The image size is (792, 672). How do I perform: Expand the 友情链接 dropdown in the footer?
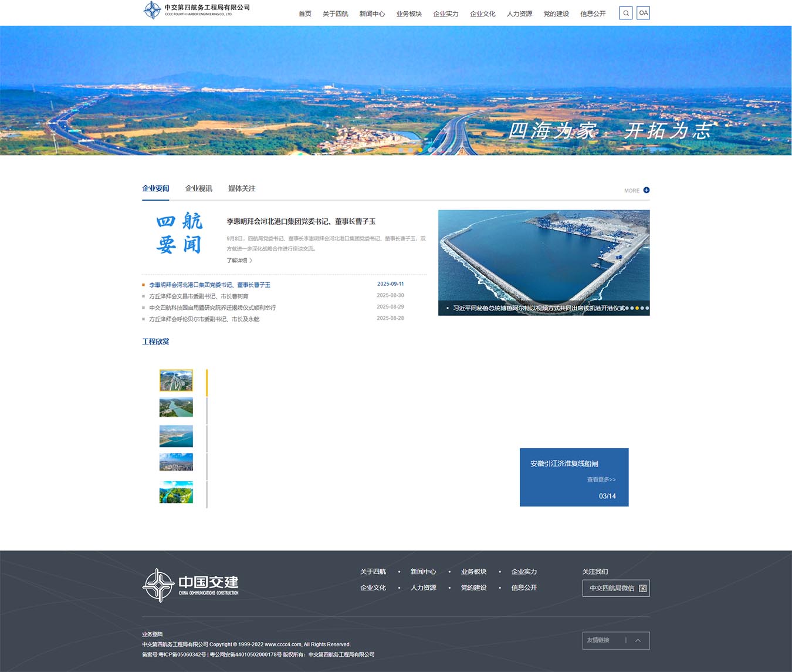598,640
